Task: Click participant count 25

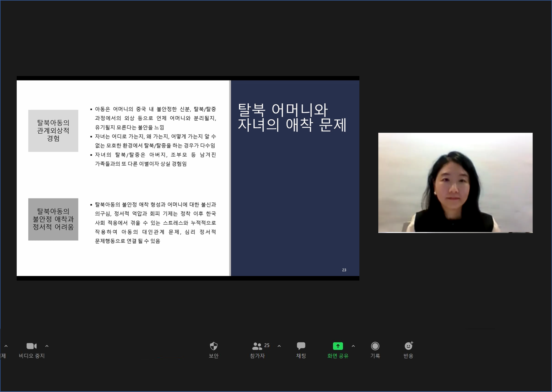Action: pos(267,345)
